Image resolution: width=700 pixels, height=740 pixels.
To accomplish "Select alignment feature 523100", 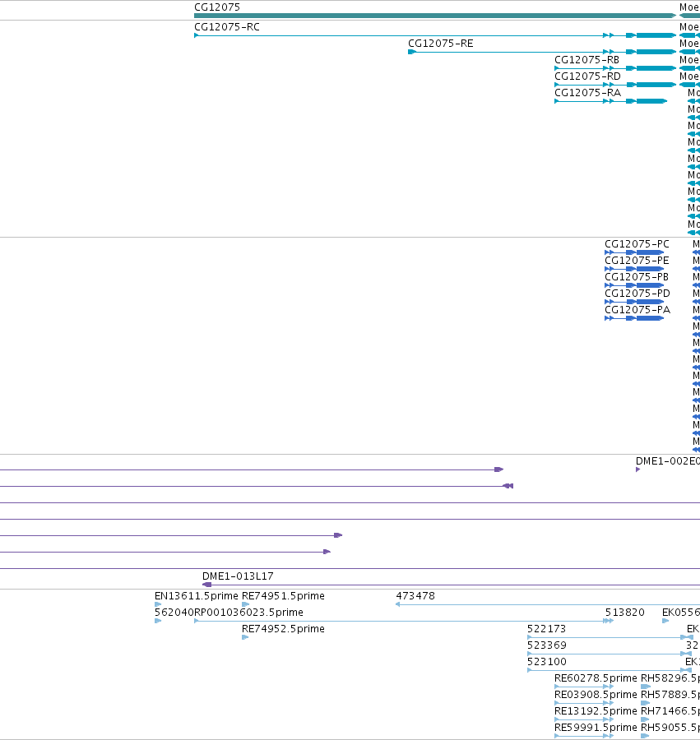I will coord(547,662).
